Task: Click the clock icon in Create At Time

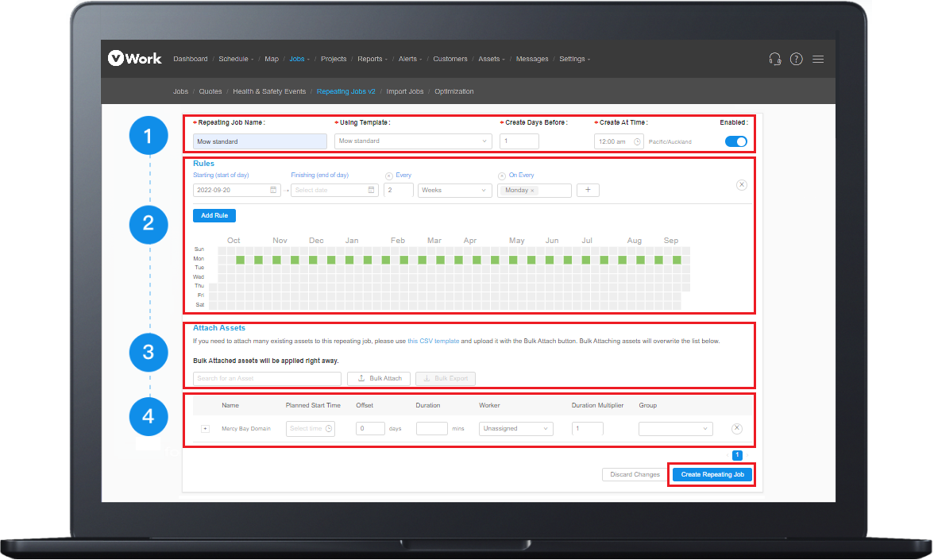Action: [x=637, y=141]
